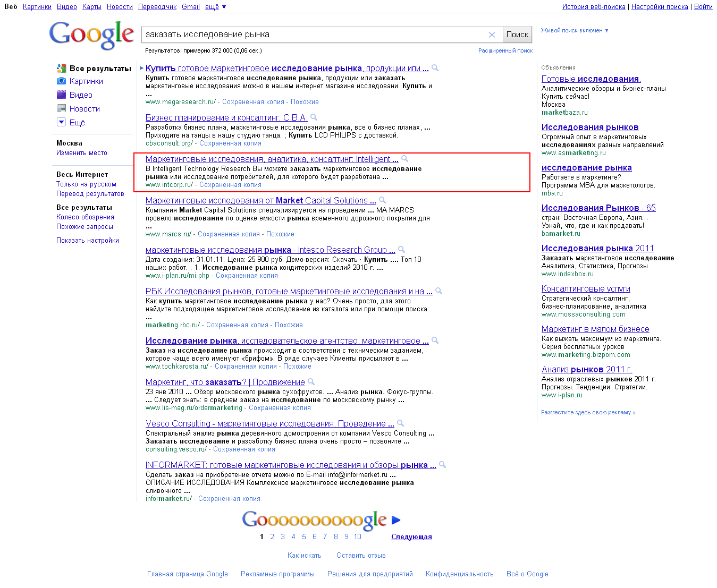Click Оставить отзыв feedback link
The height and width of the screenshot is (588, 717).
[361, 556]
